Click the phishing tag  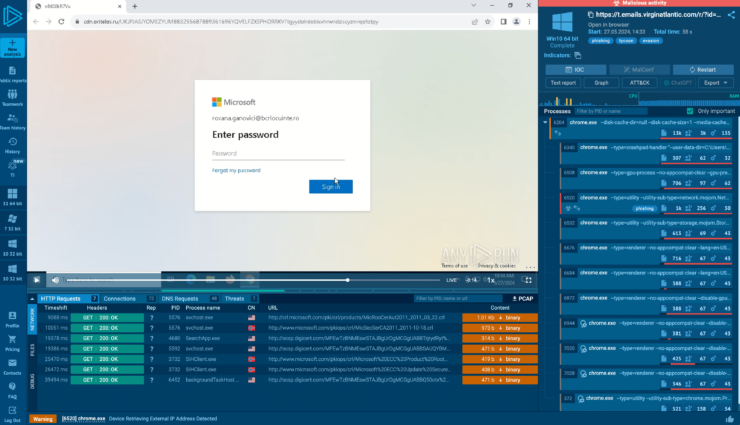pyautogui.click(x=600, y=41)
